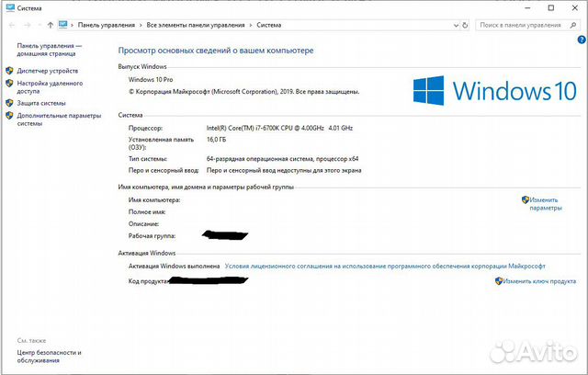This screenshot has width=588, height=375.
Task: Go up one level with the up arrow
Action: tap(51, 25)
